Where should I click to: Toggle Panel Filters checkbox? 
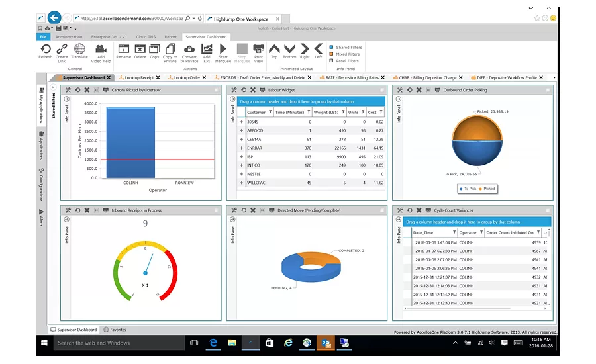click(x=332, y=61)
